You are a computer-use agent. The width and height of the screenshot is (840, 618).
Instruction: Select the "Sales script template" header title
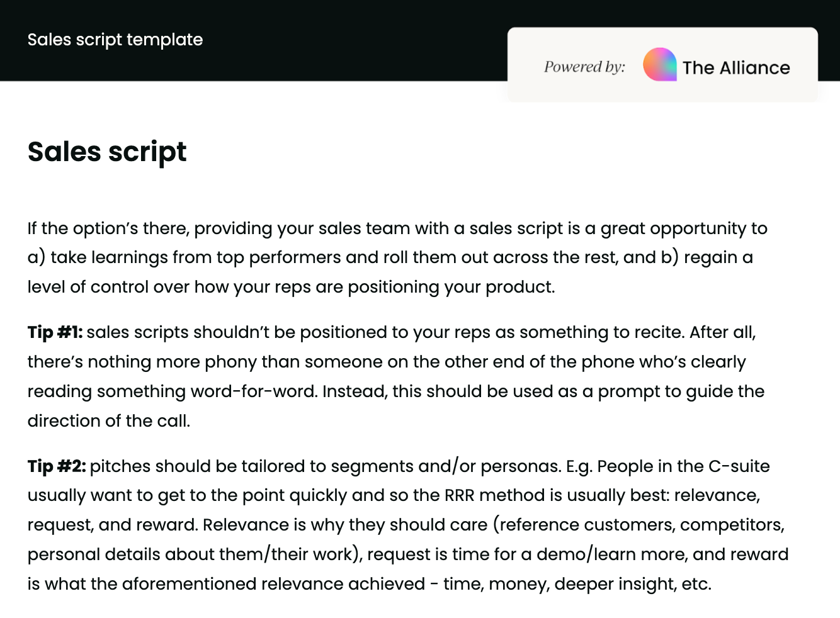(x=115, y=40)
